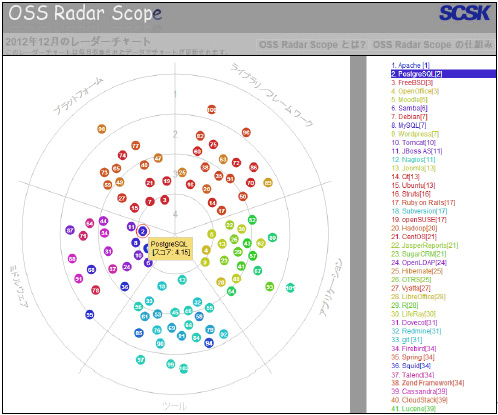Image resolution: width=498 pixels, height=415 pixels.
Task: Select teal node 101 at the chart's right edge
Action: click(290, 288)
